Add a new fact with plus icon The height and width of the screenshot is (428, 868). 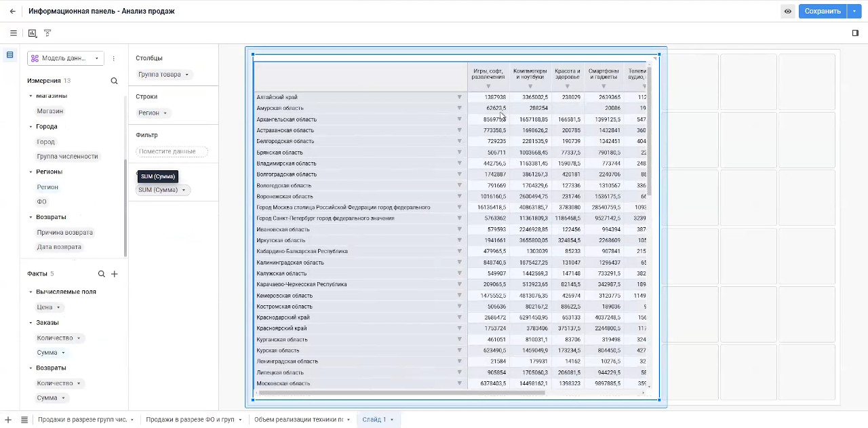[x=115, y=274]
